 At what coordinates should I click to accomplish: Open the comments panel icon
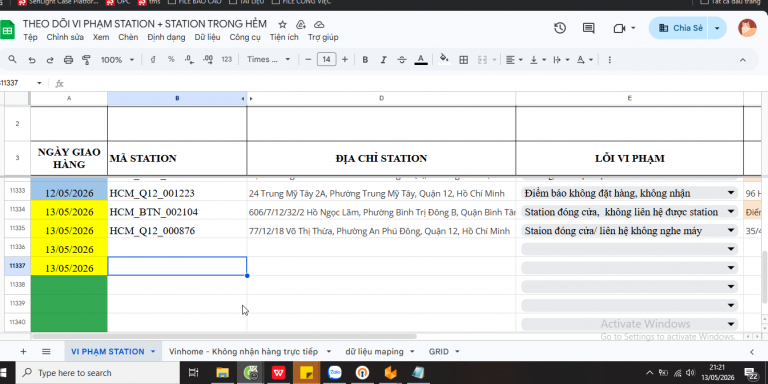(x=588, y=28)
